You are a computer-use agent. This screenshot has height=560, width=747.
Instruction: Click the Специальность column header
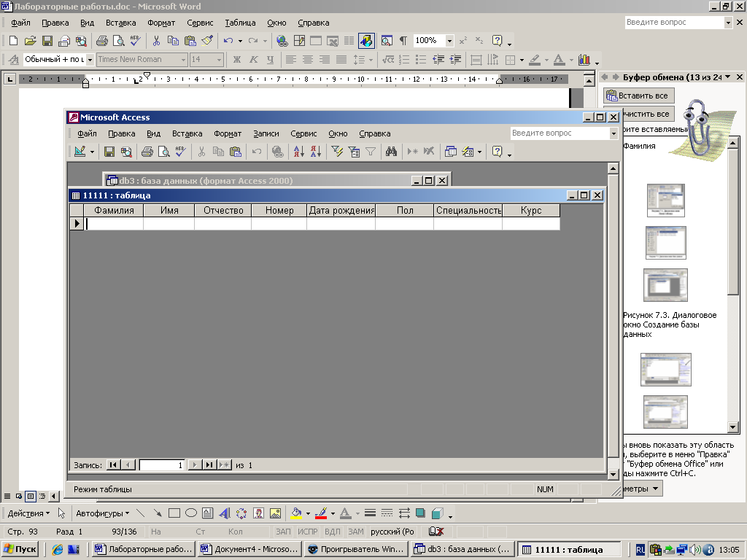click(468, 211)
